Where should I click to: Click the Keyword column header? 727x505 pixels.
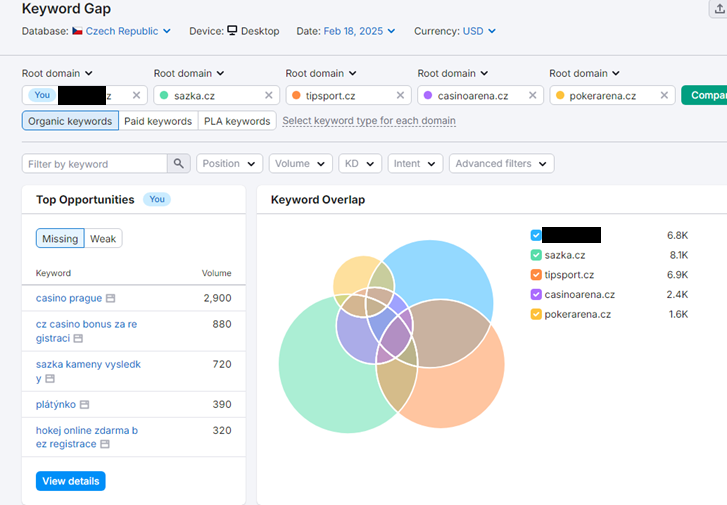coord(53,273)
